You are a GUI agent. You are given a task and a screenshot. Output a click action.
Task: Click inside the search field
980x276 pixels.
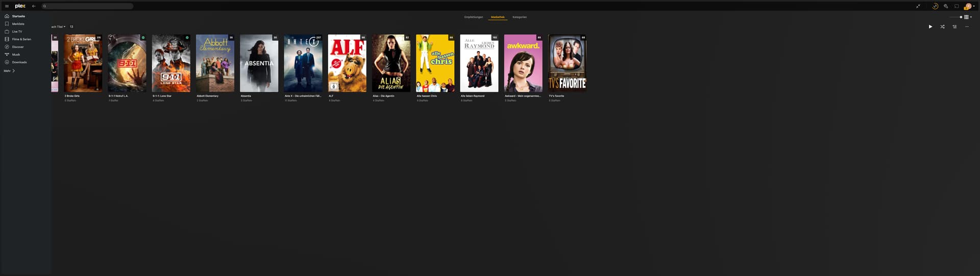87,6
